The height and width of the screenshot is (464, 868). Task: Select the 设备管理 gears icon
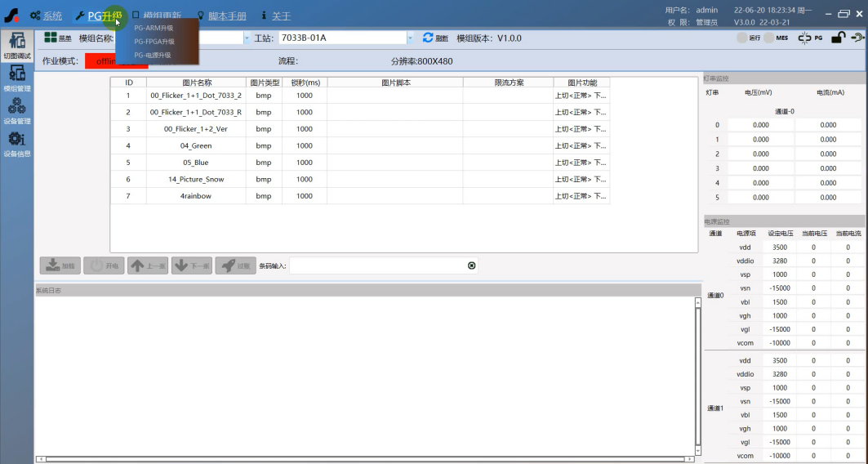point(16,109)
